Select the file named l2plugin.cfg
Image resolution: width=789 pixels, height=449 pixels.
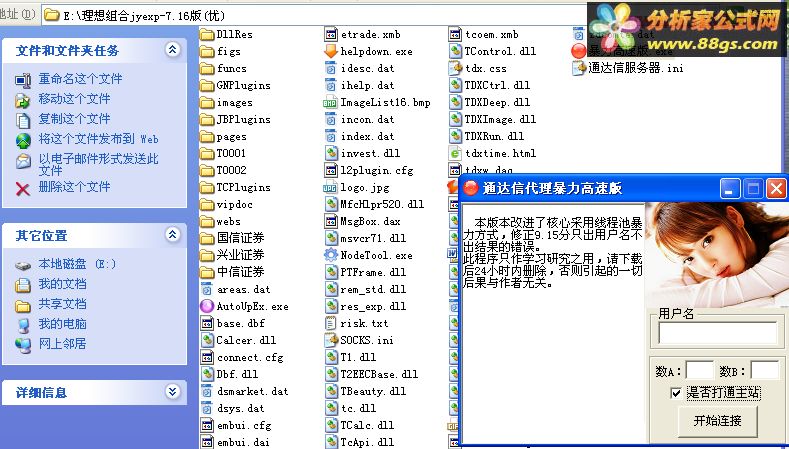click(377, 171)
